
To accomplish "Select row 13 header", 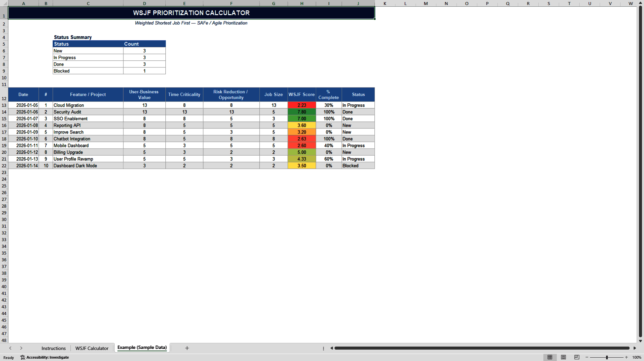I will coord(4,105).
